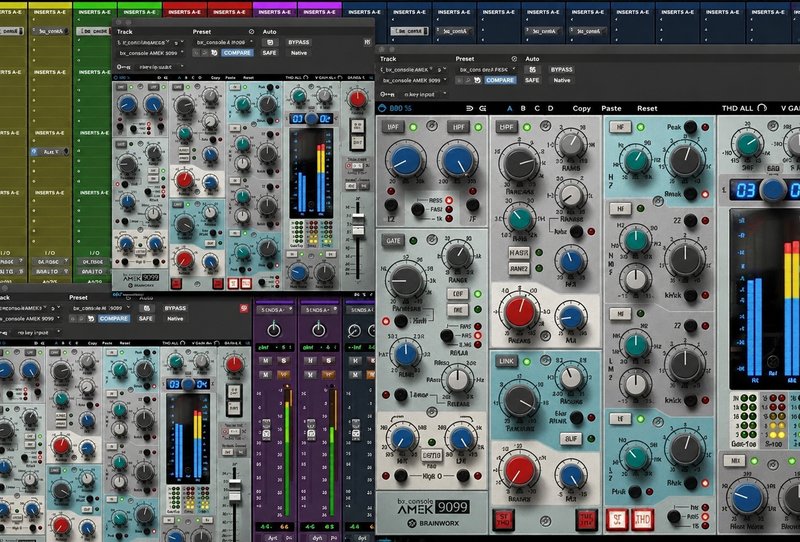Click the Aux insert slot in yellow track column

point(50,152)
